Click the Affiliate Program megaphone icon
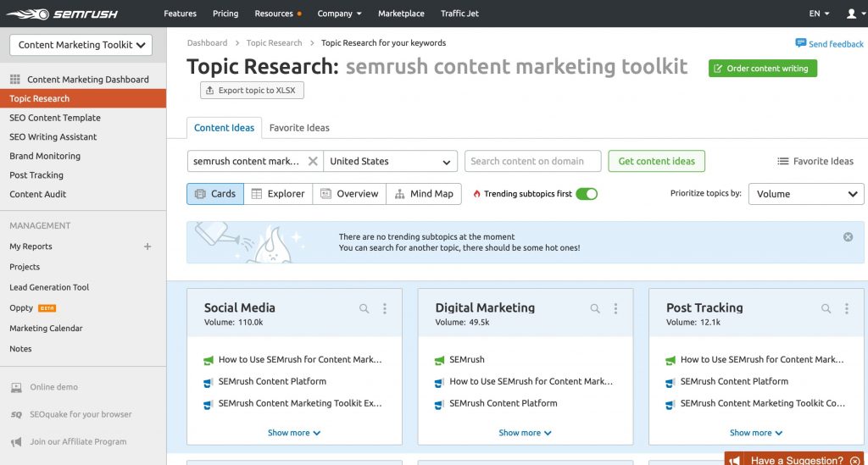This screenshot has height=465, width=868. click(x=16, y=442)
